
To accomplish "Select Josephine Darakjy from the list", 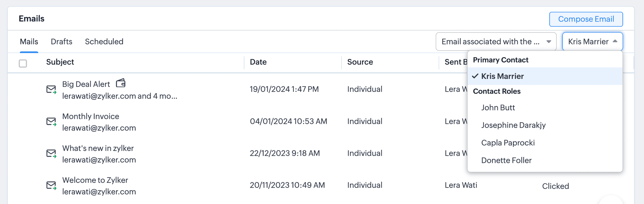I will pos(513,125).
